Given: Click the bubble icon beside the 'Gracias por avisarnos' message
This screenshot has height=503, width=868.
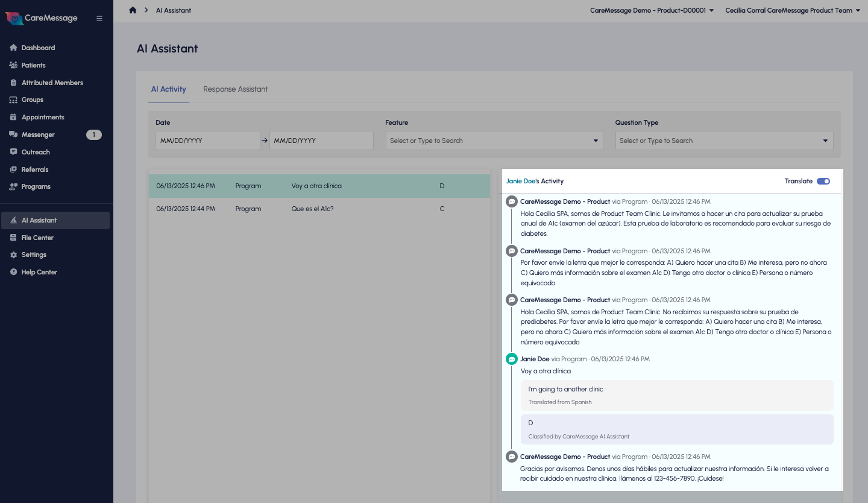Looking at the screenshot, I should [x=512, y=457].
